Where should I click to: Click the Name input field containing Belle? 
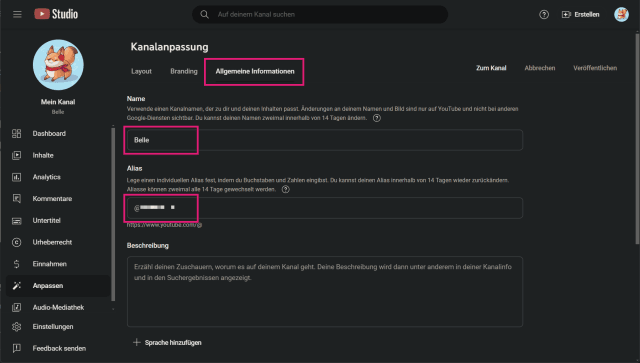(x=325, y=140)
